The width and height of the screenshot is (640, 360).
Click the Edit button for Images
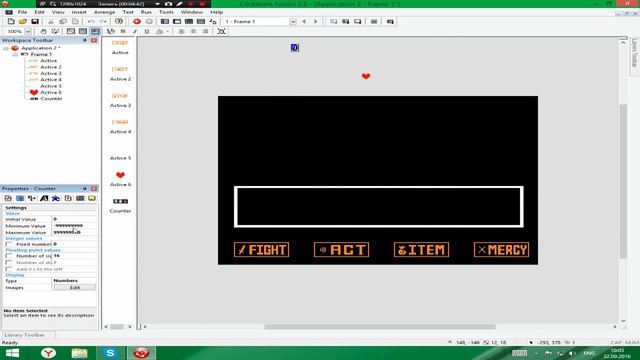click(x=75, y=288)
